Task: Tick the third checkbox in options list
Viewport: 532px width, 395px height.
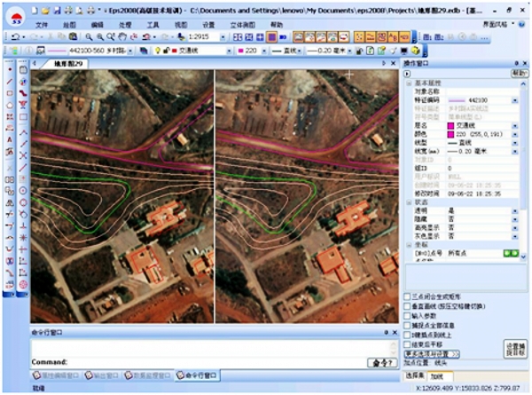Action: click(407, 315)
